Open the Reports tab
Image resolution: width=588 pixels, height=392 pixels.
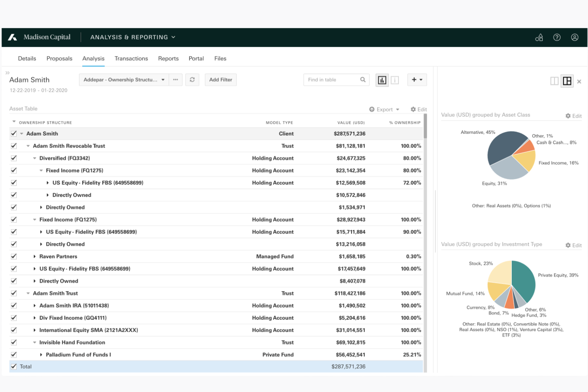(x=168, y=58)
